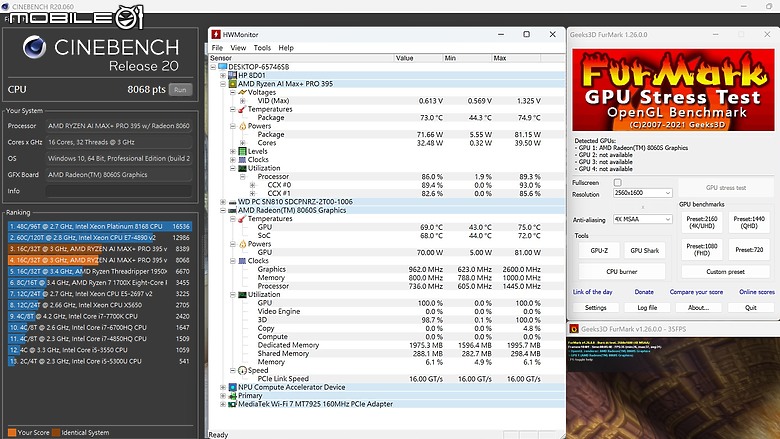The width and height of the screenshot is (780, 439).
Task: Expand the HP 8D01 node
Action: click(x=223, y=75)
